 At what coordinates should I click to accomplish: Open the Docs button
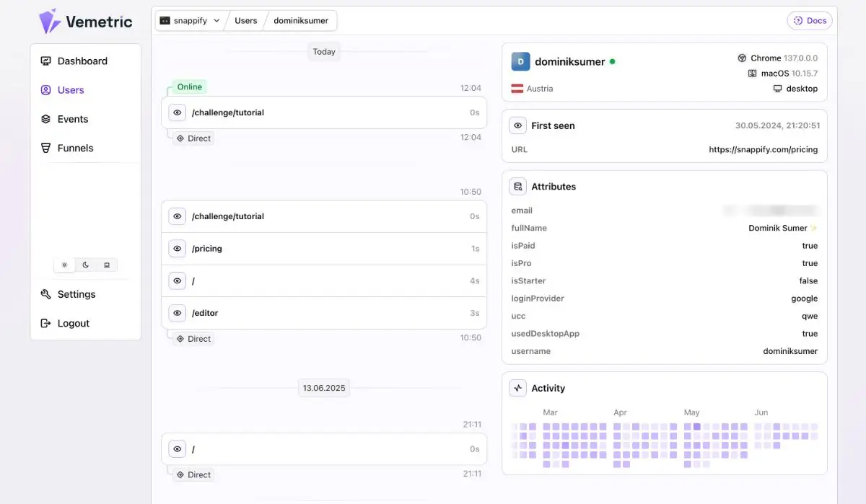click(809, 21)
